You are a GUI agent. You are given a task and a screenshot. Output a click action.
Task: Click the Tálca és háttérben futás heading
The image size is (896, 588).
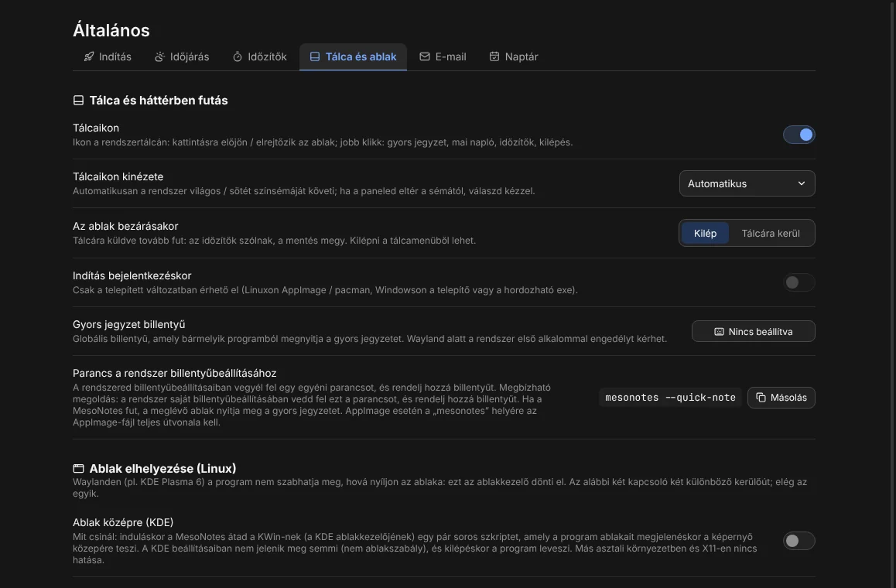click(159, 101)
